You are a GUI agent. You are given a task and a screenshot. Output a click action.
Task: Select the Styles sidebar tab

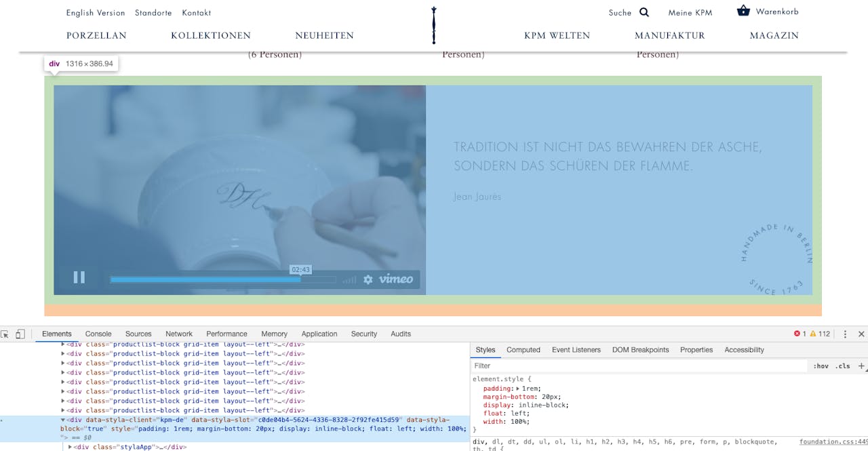pos(486,350)
